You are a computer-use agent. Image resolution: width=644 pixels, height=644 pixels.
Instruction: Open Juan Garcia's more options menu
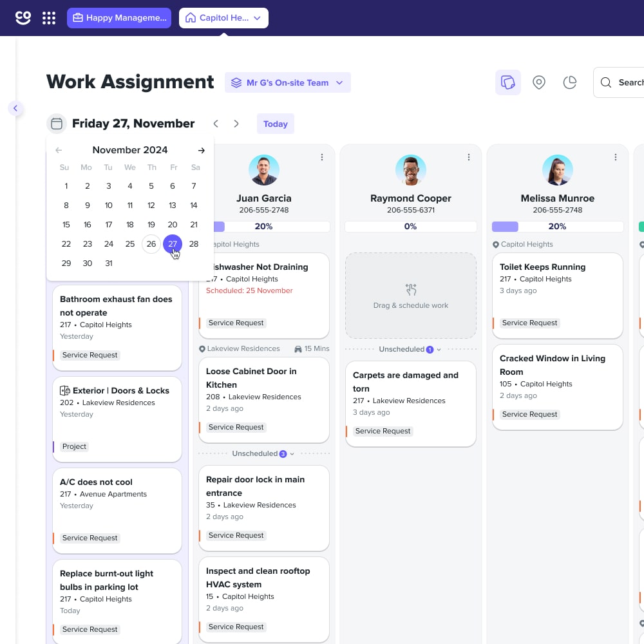pos(322,157)
